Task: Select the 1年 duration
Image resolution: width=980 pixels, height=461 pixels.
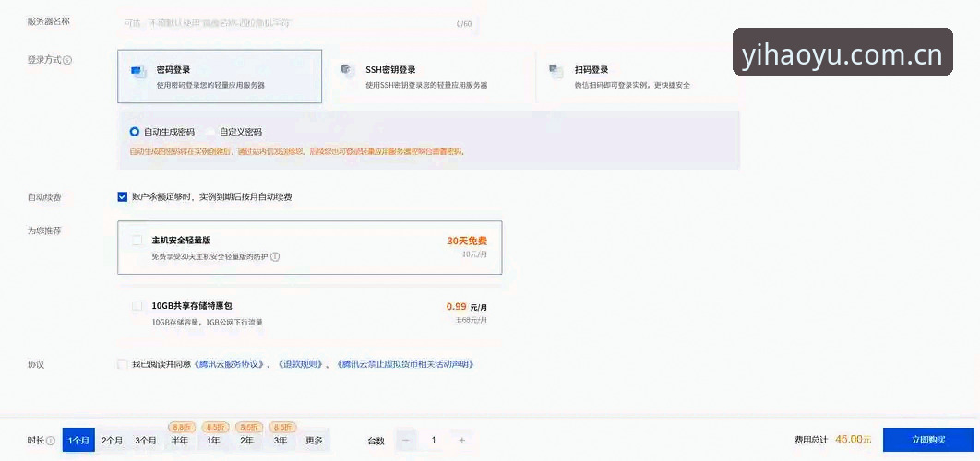Action: click(213, 441)
